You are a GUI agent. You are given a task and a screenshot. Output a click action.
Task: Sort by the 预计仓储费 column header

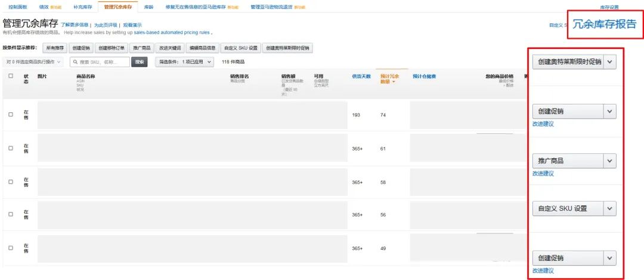tap(425, 76)
